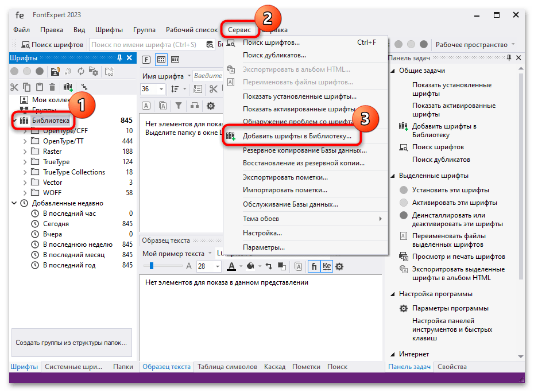Click Показать установленные шрифты in task panel
This screenshot has height=392, width=534.
(452, 89)
